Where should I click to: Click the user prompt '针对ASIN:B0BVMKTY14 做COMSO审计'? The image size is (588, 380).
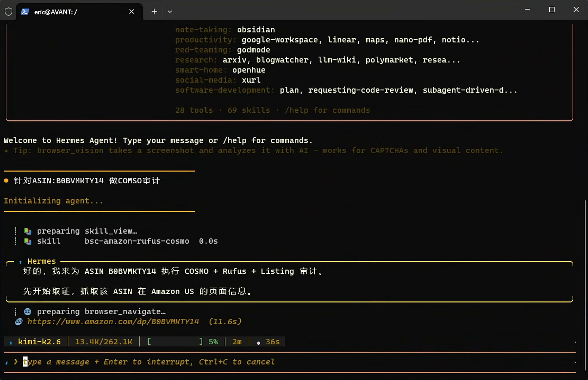click(87, 181)
